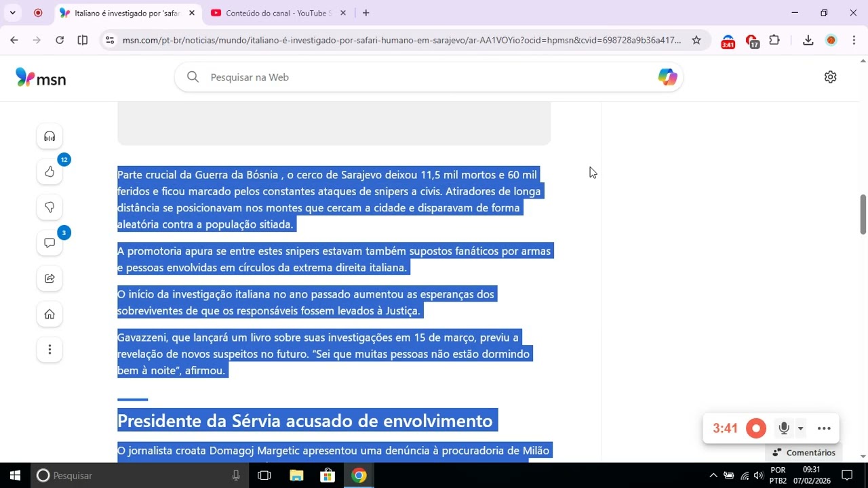Open a new browser tab

(366, 13)
